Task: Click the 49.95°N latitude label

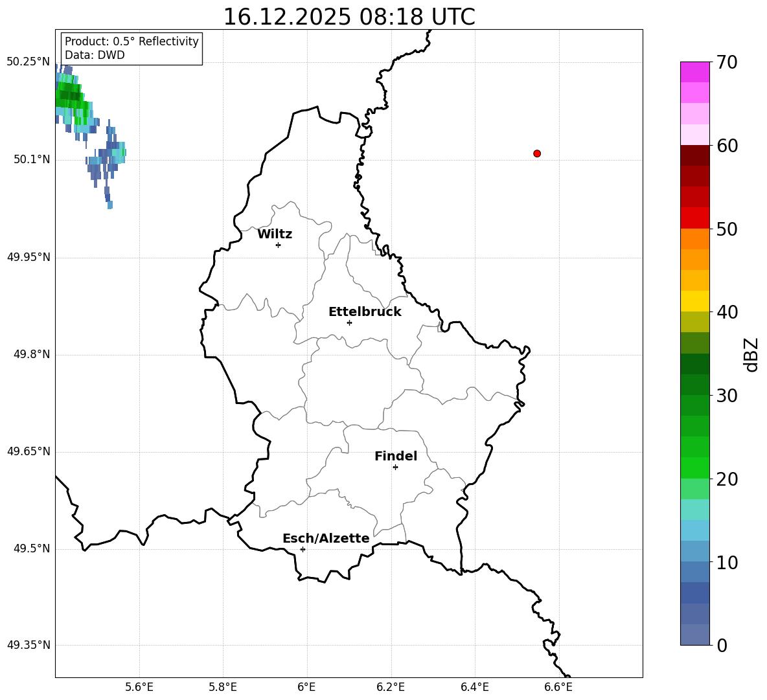Action: 29,257
